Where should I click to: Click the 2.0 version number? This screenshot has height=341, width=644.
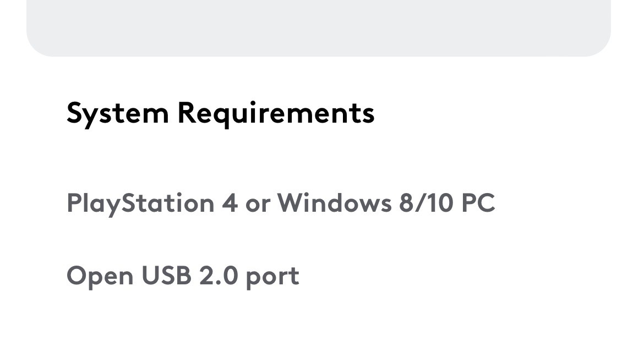[x=219, y=276]
